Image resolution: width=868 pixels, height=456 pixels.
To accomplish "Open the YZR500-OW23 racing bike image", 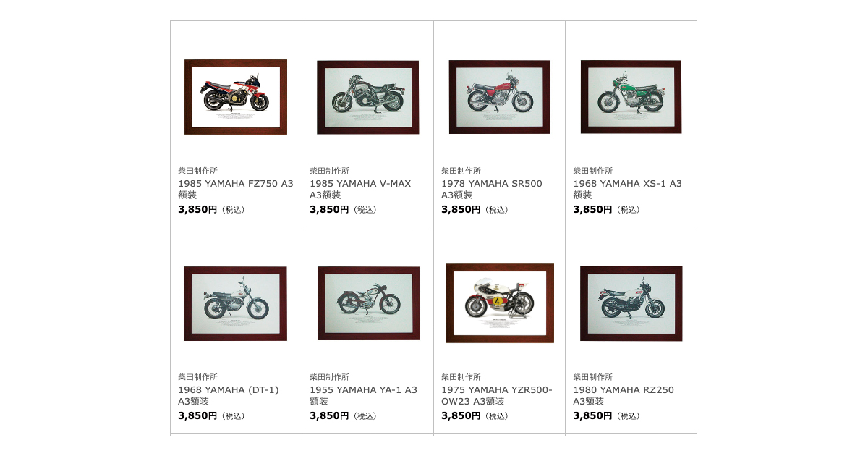I will coord(499,303).
